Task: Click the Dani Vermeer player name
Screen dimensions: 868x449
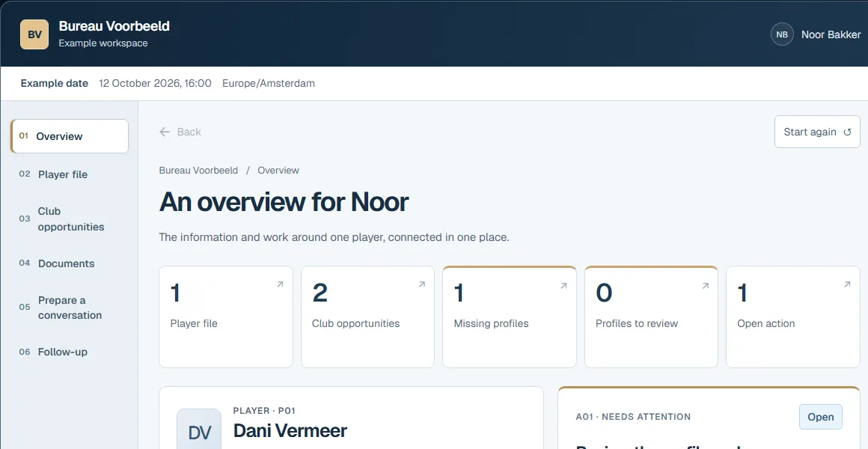Action: point(290,430)
